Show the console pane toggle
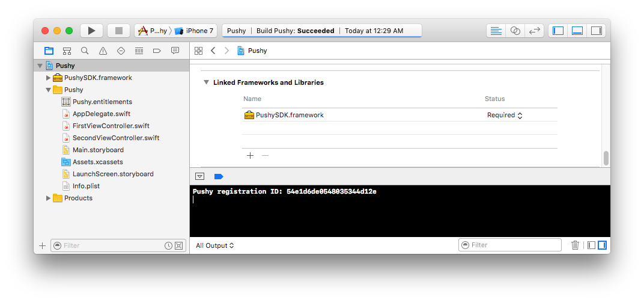644x302 pixels. pyautogui.click(x=602, y=245)
